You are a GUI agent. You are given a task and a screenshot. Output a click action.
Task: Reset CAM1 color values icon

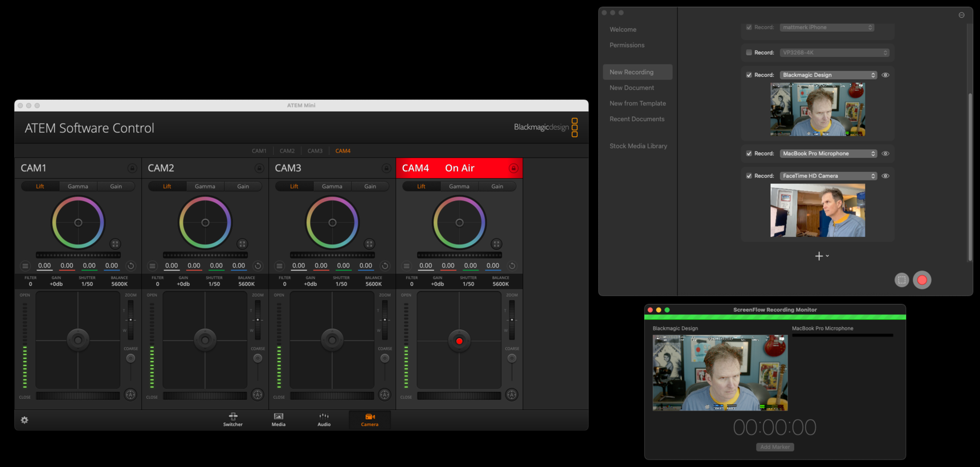coord(130,266)
